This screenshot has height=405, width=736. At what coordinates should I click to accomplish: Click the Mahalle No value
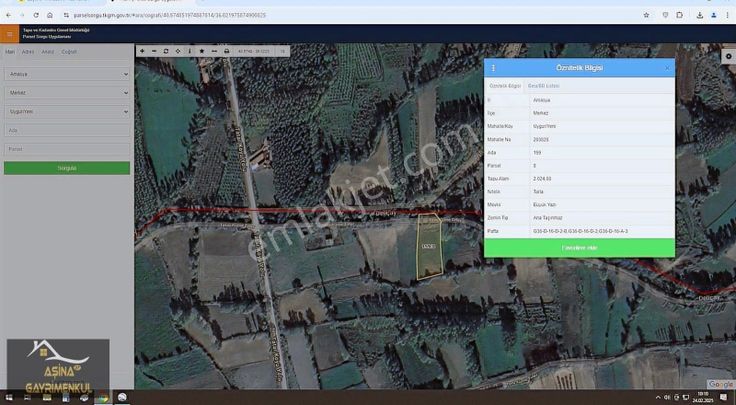[541, 139]
